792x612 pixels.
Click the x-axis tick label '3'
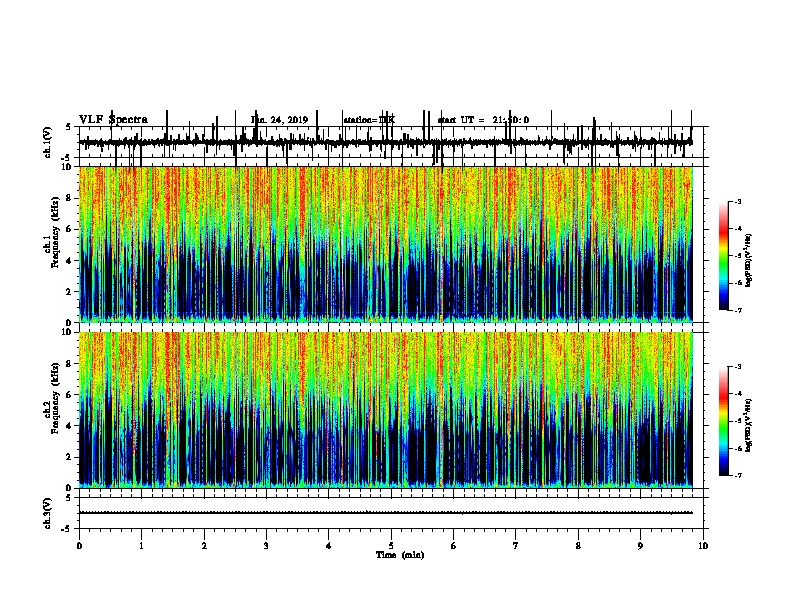266,546
